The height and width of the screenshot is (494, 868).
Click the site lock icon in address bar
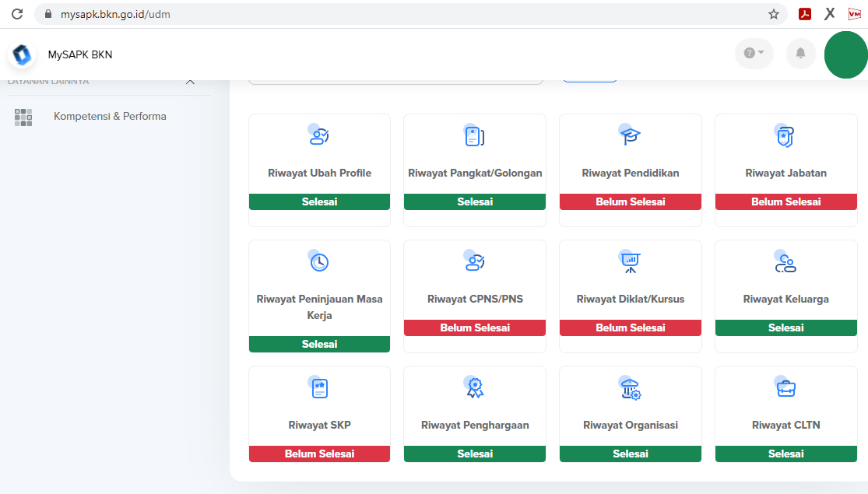point(48,14)
